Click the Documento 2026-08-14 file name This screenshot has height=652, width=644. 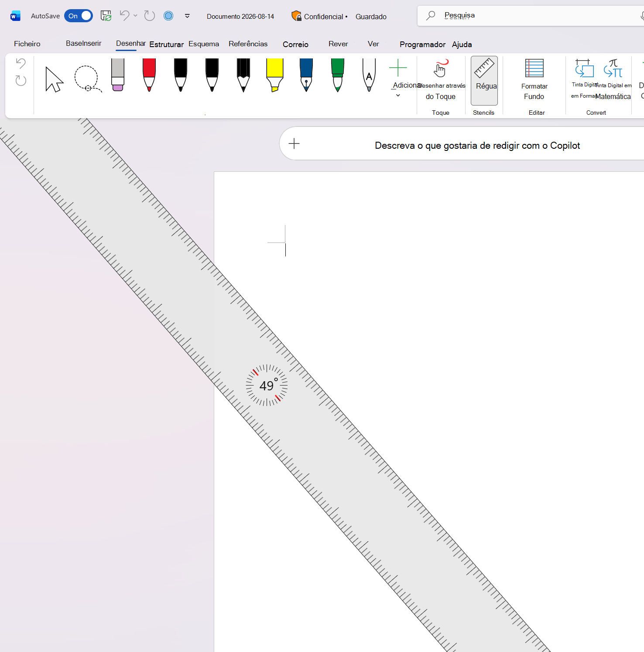[240, 17]
